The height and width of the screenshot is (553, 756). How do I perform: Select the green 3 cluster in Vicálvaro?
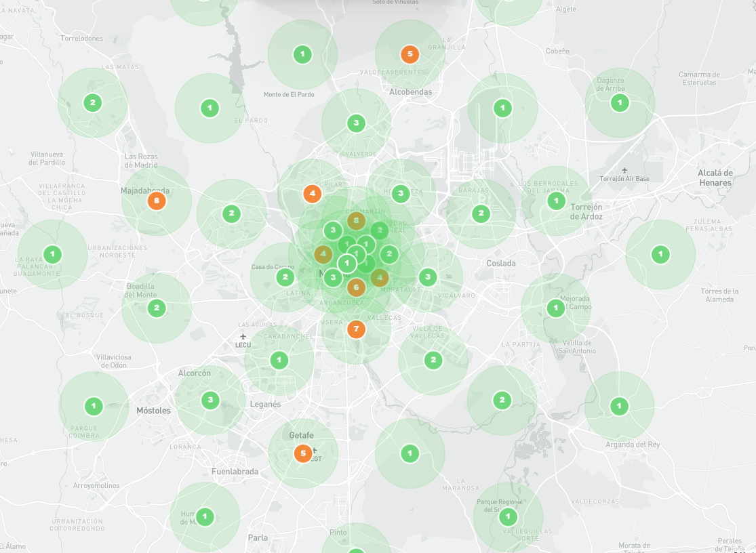pyautogui.click(x=428, y=276)
